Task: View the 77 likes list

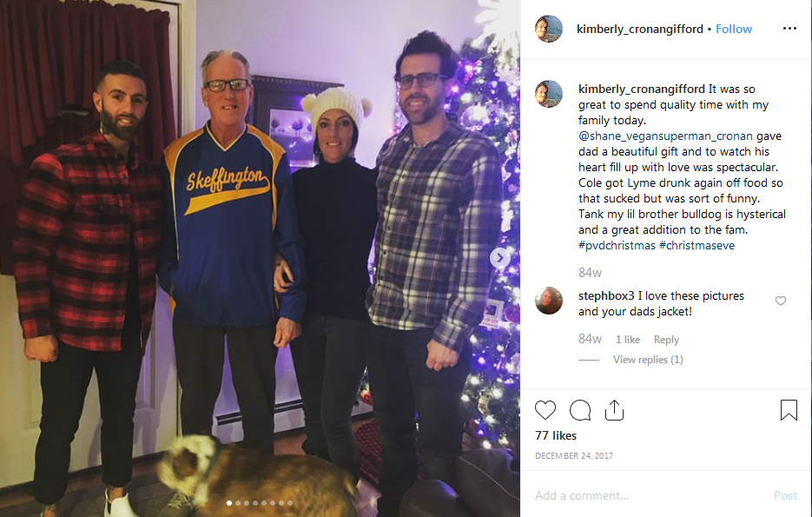Action: coord(556,435)
